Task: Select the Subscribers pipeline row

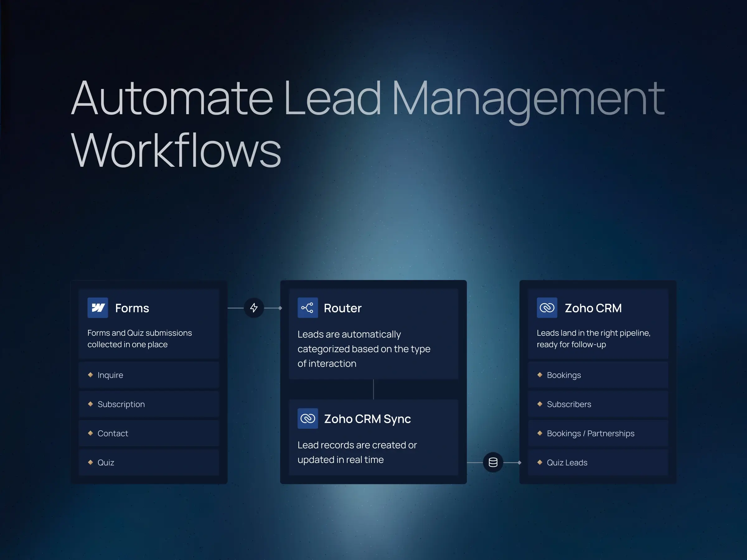Action: click(x=598, y=404)
